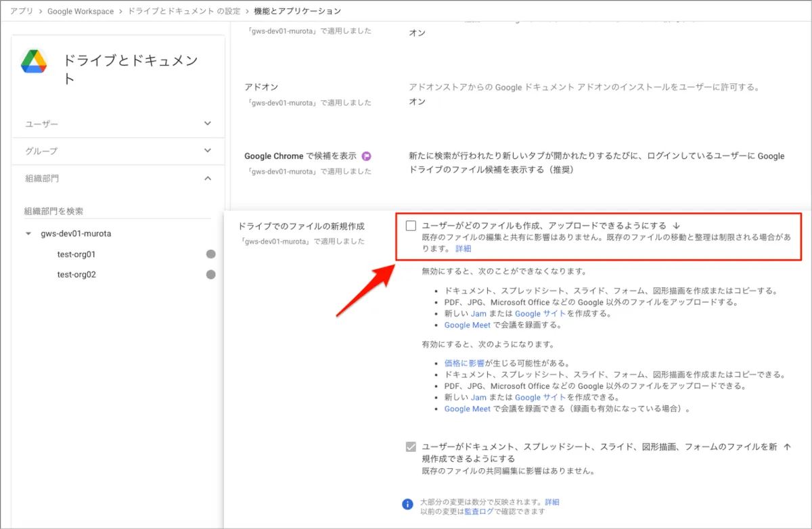
Task: Click the ドライブとドキュメント panel heading
Action: tap(131, 70)
